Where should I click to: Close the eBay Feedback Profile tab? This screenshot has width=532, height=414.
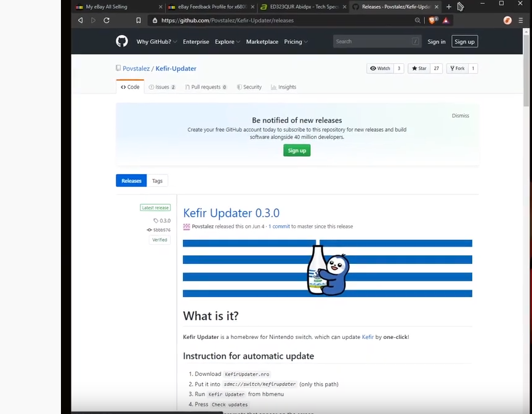pyautogui.click(x=252, y=7)
